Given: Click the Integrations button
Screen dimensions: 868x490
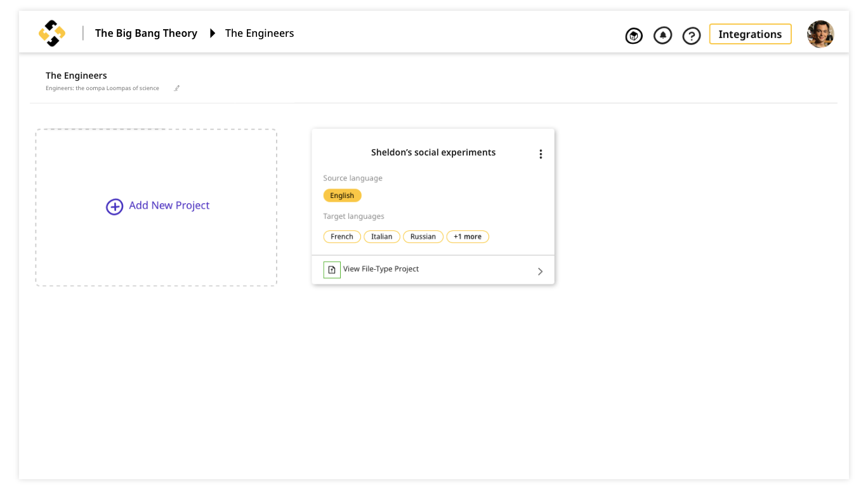Looking at the screenshot, I should 750,34.
